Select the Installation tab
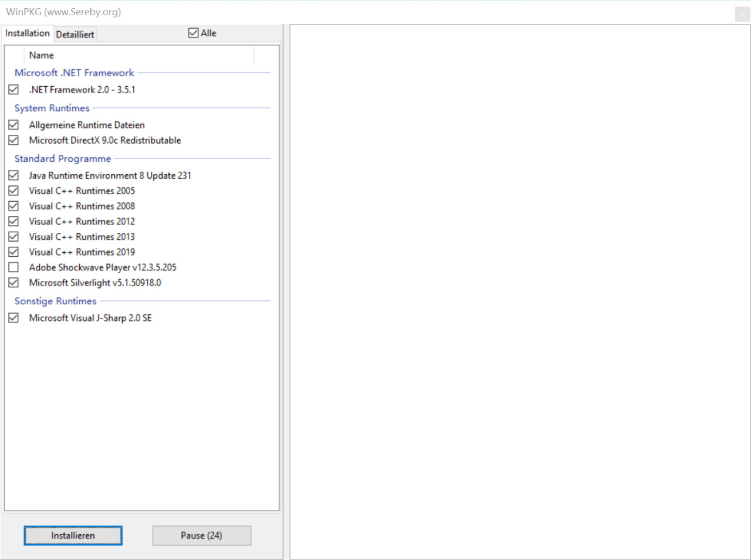 (x=28, y=33)
